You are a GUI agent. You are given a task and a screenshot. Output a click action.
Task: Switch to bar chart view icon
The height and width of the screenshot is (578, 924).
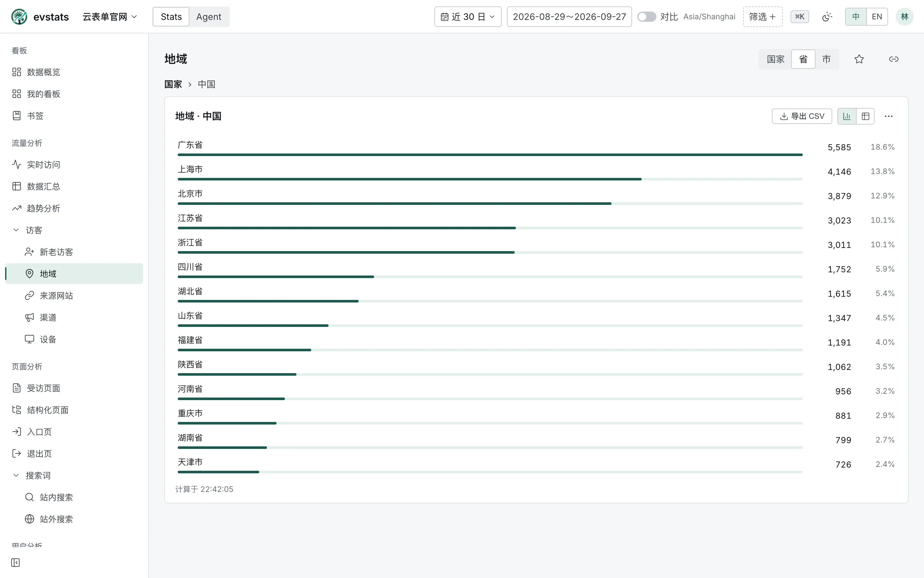click(x=847, y=116)
